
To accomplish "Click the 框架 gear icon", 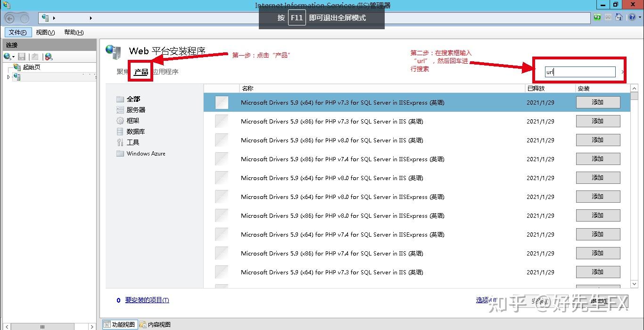I will pos(120,121).
